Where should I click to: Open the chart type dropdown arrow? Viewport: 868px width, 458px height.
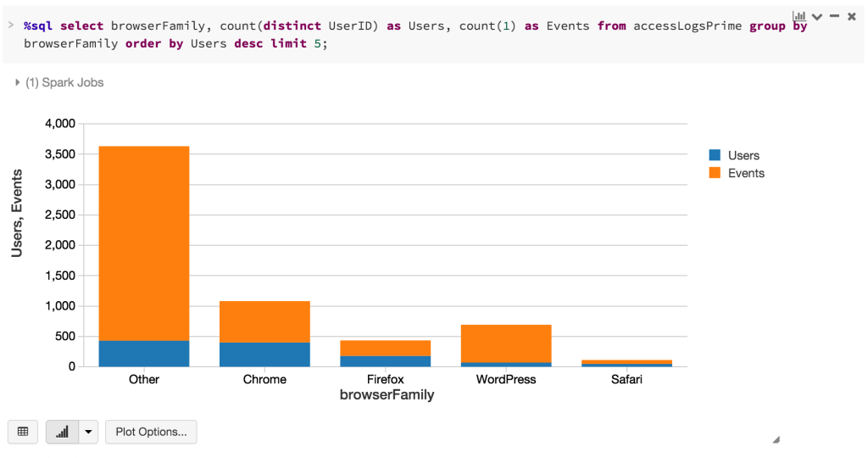coord(88,432)
